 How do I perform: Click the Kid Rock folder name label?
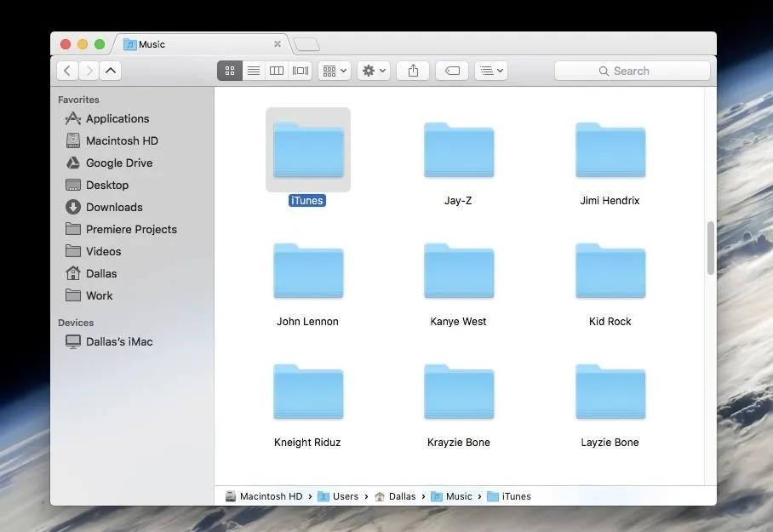point(610,322)
